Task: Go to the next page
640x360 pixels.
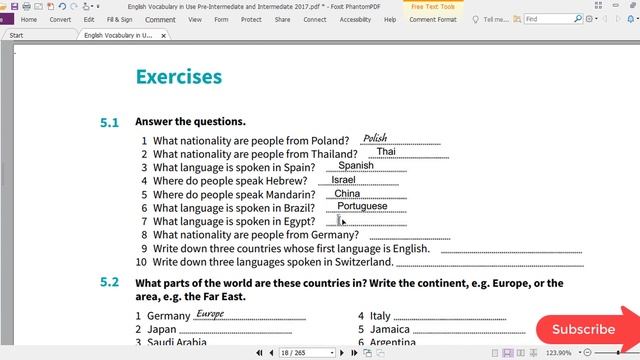Action: tap(342, 353)
